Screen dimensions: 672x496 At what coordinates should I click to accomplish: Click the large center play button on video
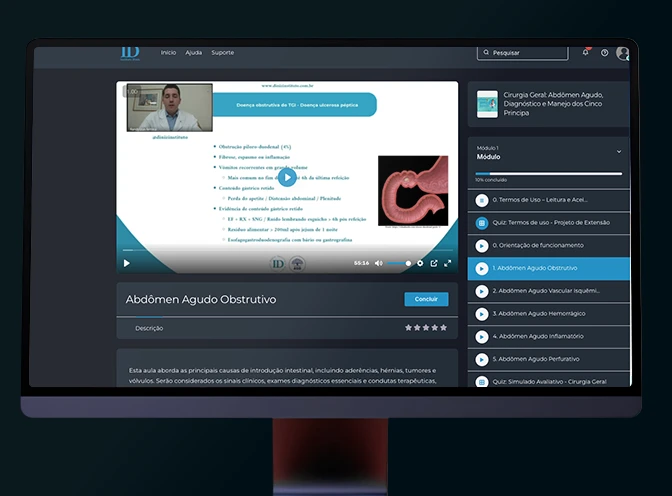[x=287, y=177]
